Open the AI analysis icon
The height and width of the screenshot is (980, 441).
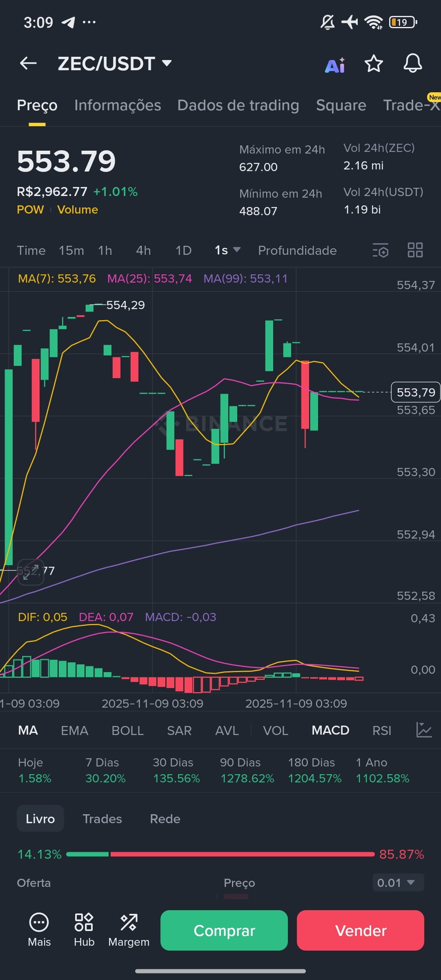[x=335, y=65]
